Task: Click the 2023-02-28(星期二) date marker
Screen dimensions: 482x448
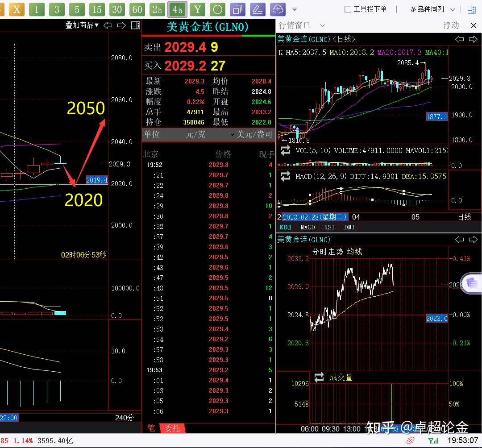Action: click(x=315, y=217)
